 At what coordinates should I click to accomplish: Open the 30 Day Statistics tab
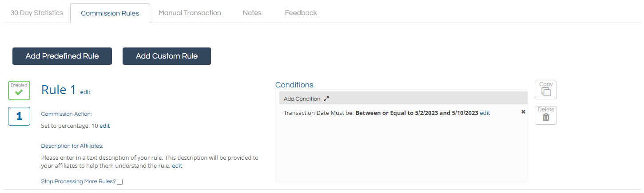coord(36,13)
